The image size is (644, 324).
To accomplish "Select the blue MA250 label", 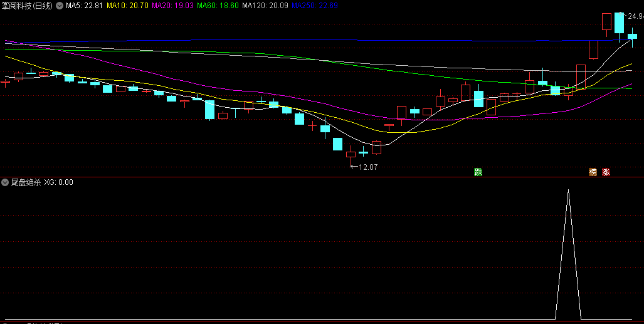I will [315, 6].
